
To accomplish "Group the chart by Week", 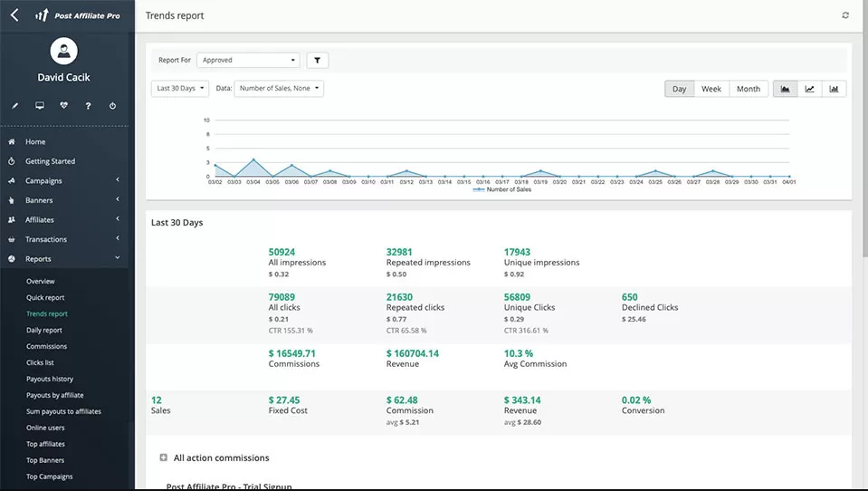I will pyautogui.click(x=711, y=89).
